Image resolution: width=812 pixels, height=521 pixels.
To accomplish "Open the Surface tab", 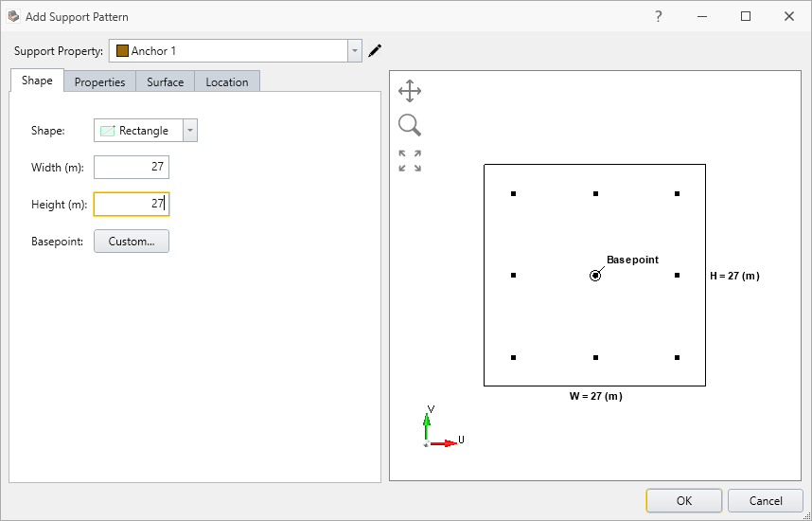I will [x=166, y=81].
